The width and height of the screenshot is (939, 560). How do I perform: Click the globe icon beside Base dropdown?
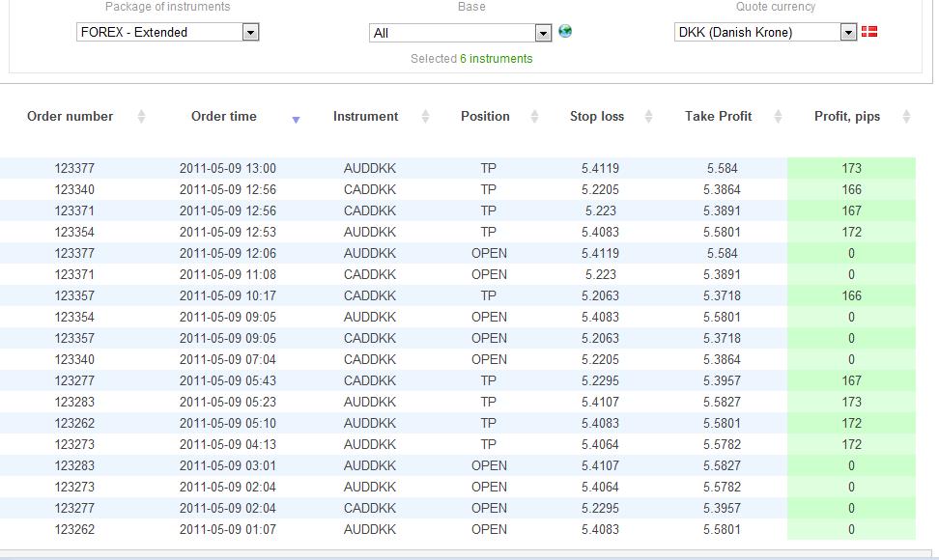coord(565,31)
